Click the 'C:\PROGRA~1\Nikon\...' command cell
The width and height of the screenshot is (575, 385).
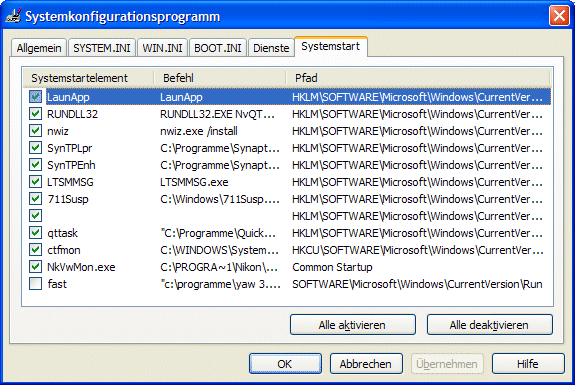coord(219,267)
